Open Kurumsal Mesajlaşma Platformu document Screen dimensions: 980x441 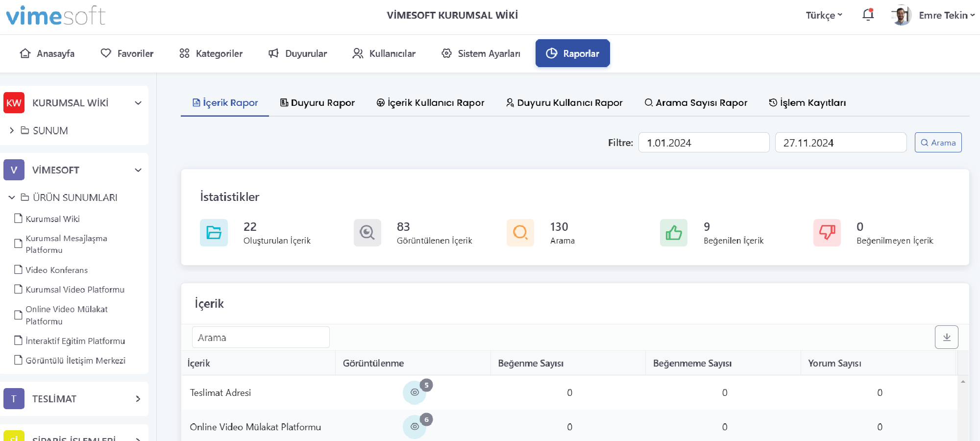point(66,244)
